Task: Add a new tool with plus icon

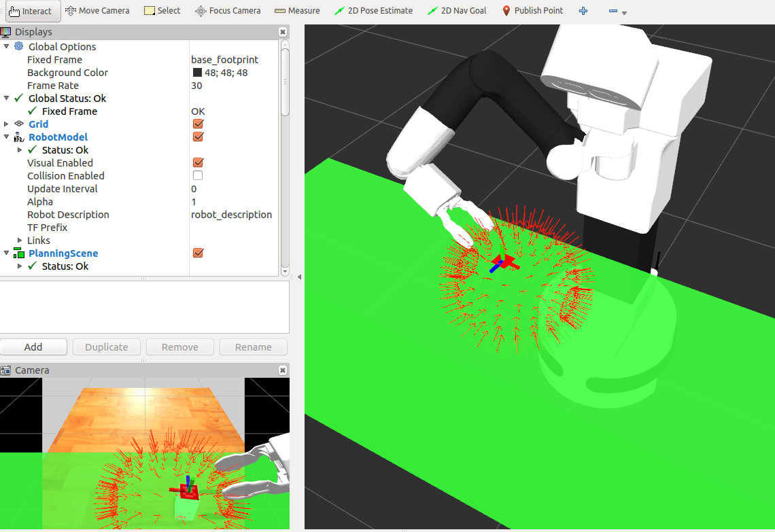Action: (583, 11)
